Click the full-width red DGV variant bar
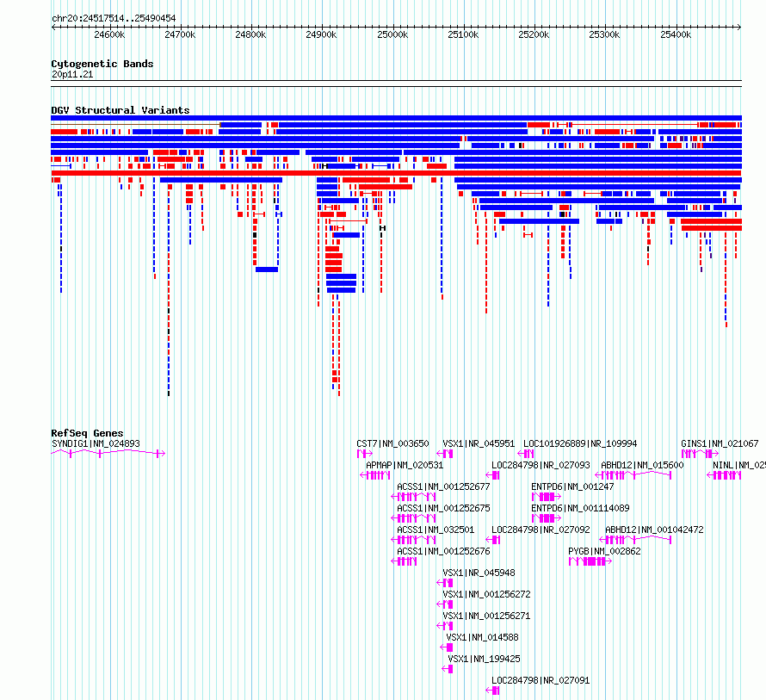 396,173
